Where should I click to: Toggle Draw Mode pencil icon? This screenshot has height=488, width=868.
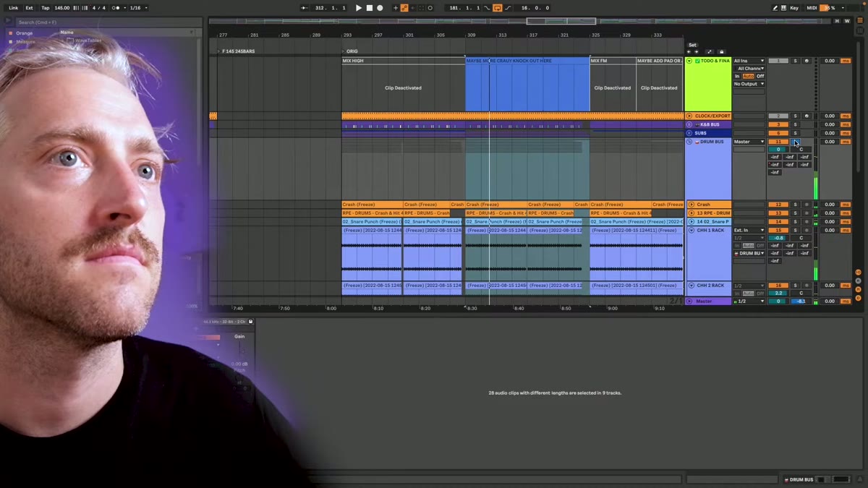775,8
